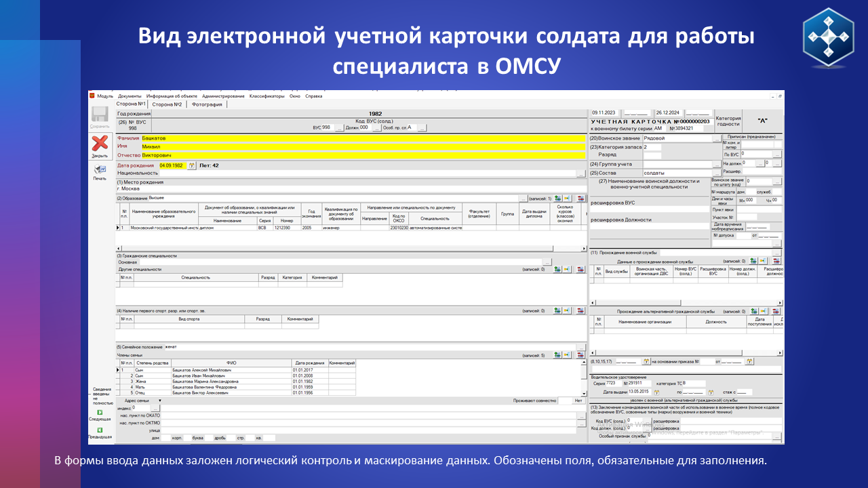868x488 pixels.
Task: Open the Администрирование menu
Action: [224, 96]
